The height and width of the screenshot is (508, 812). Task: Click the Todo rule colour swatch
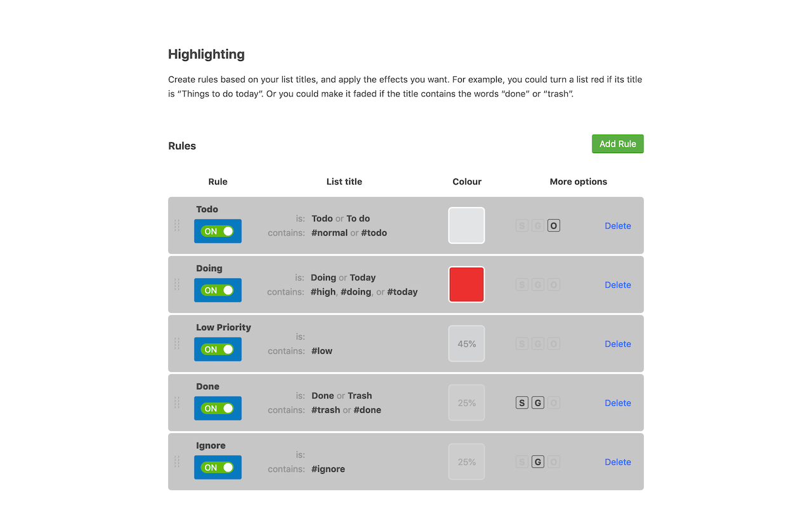466,225
